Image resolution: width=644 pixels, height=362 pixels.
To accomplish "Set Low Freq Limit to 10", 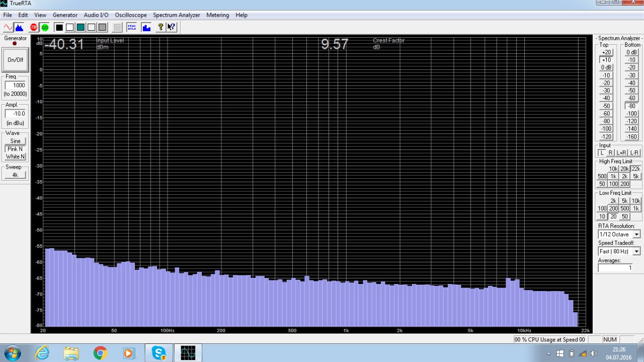I will 602,216.
